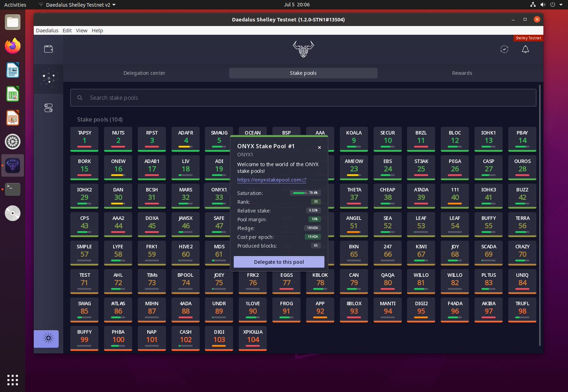Open LibreOffice Writer from the dock
The height and width of the screenshot is (392, 568).
12,70
